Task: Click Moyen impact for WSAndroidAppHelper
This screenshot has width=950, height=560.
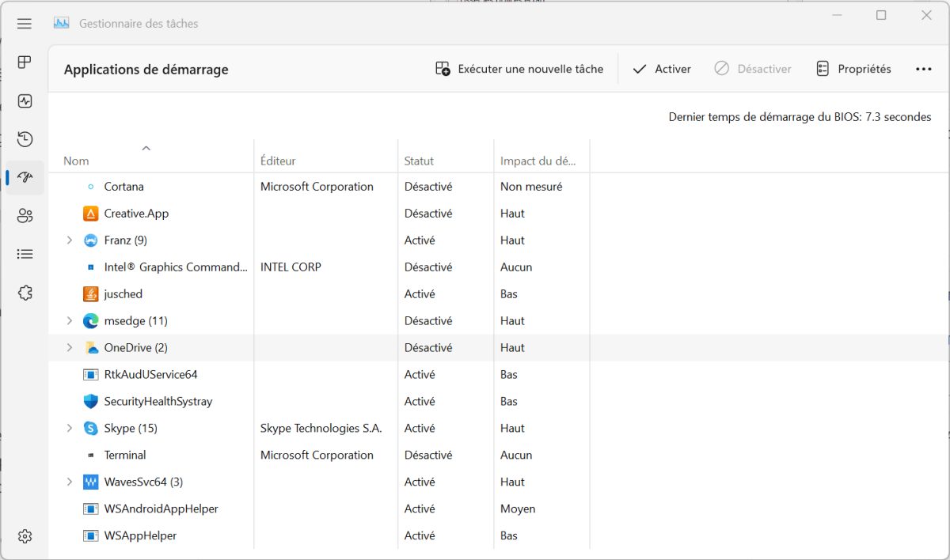Action: pyautogui.click(x=518, y=509)
